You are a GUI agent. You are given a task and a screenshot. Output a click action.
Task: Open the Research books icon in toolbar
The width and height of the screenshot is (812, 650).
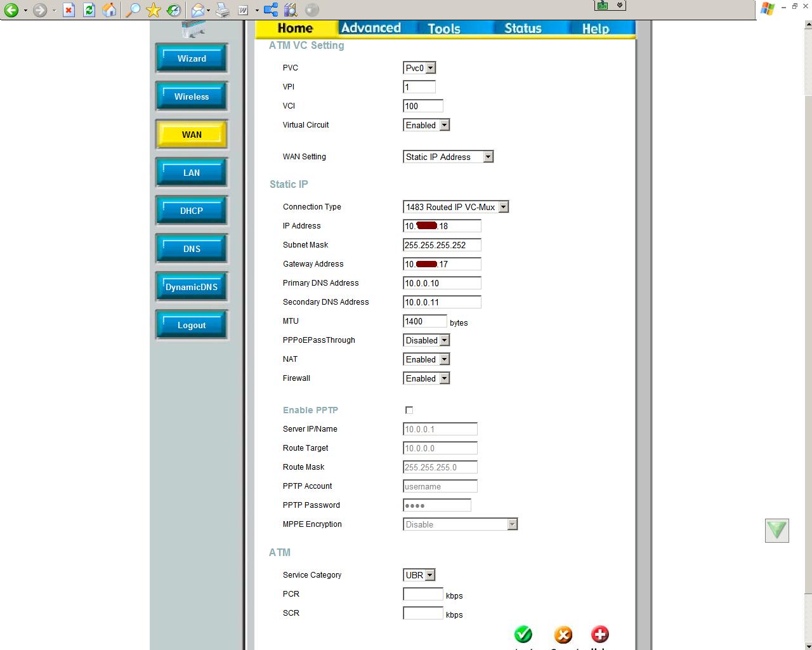[x=291, y=10]
